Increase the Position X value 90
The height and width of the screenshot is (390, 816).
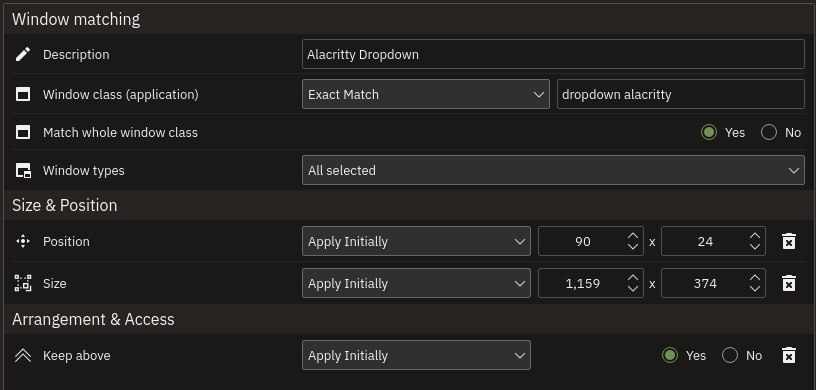(633, 236)
